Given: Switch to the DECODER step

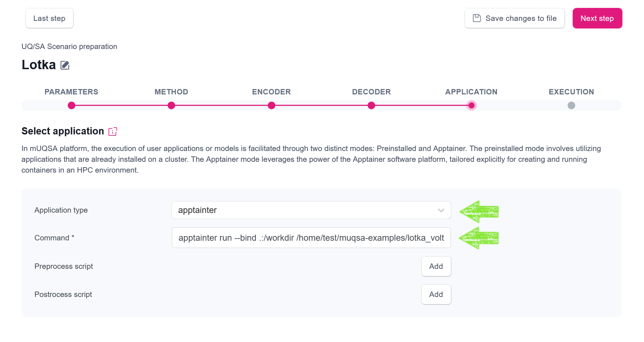Looking at the screenshot, I should (x=372, y=92).
